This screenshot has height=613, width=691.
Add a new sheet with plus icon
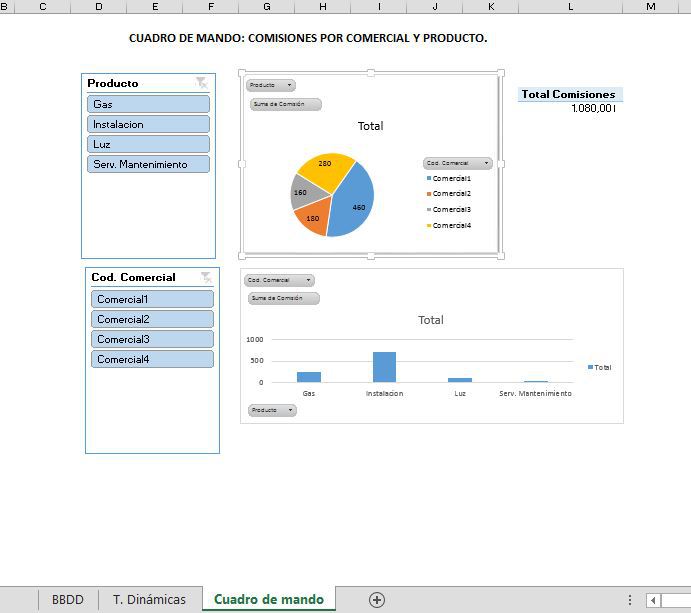point(377,600)
